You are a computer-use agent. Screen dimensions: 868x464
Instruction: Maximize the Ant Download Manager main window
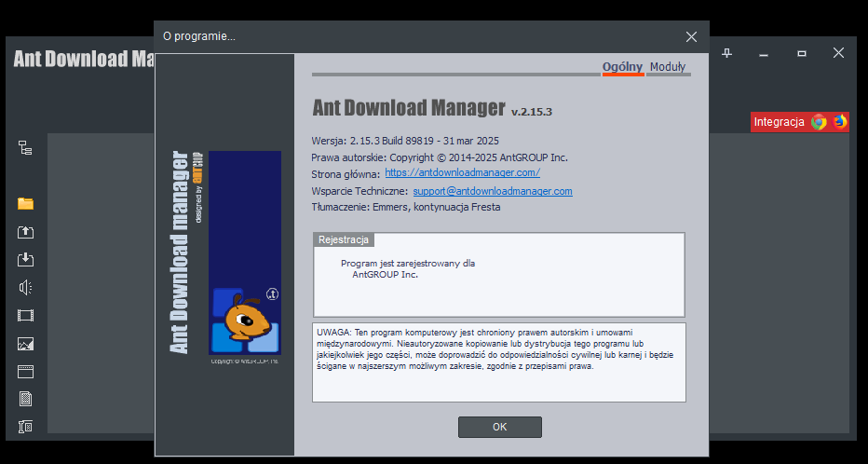(802, 53)
